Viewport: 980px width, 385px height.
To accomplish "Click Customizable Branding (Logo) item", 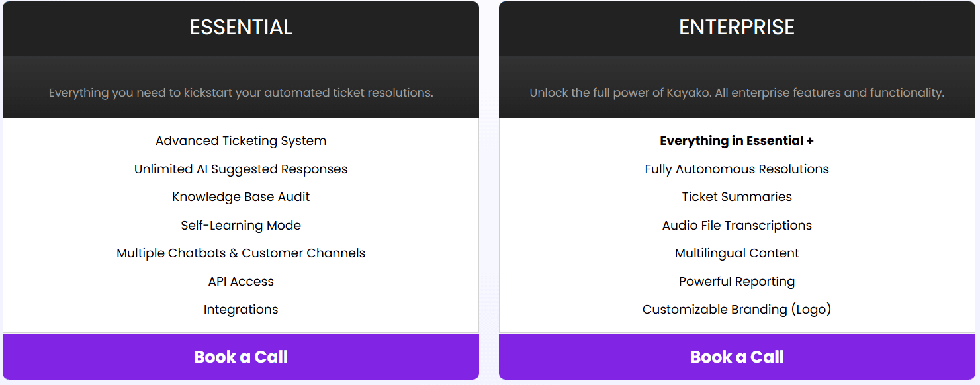I will pyautogui.click(x=736, y=310).
